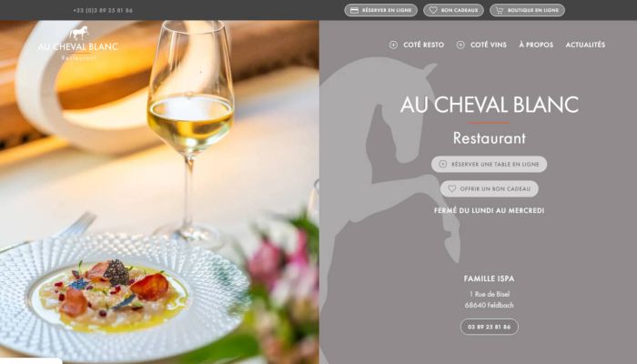Screen dimensions: 637x364
Task: Click the 03 89 25 81 86 phone button
Action: coord(490,327)
